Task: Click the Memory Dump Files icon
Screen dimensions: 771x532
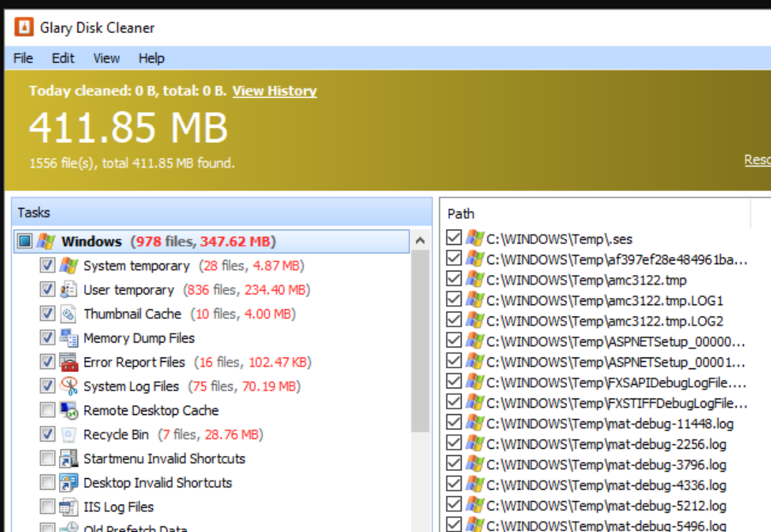Action: [x=69, y=337]
